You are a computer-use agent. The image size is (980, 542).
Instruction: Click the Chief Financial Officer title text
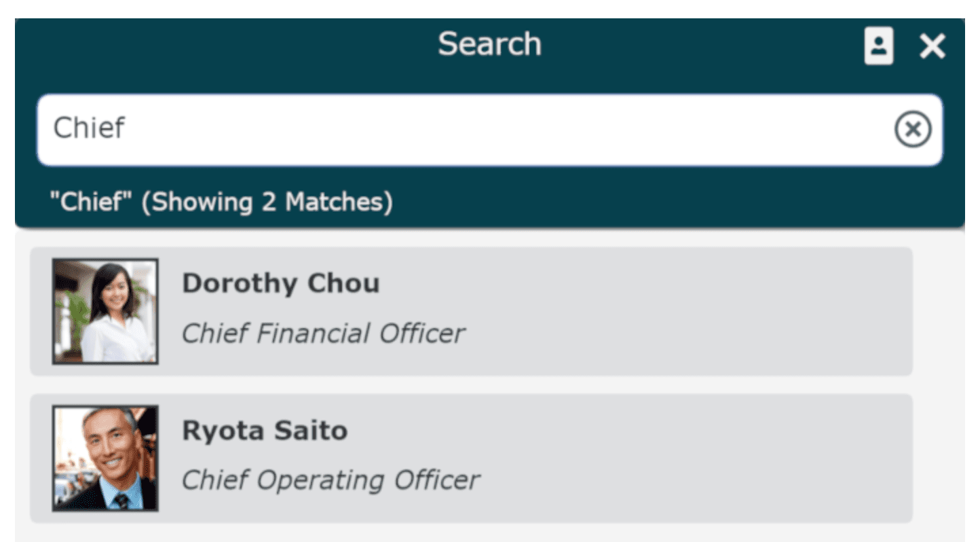click(x=323, y=333)
